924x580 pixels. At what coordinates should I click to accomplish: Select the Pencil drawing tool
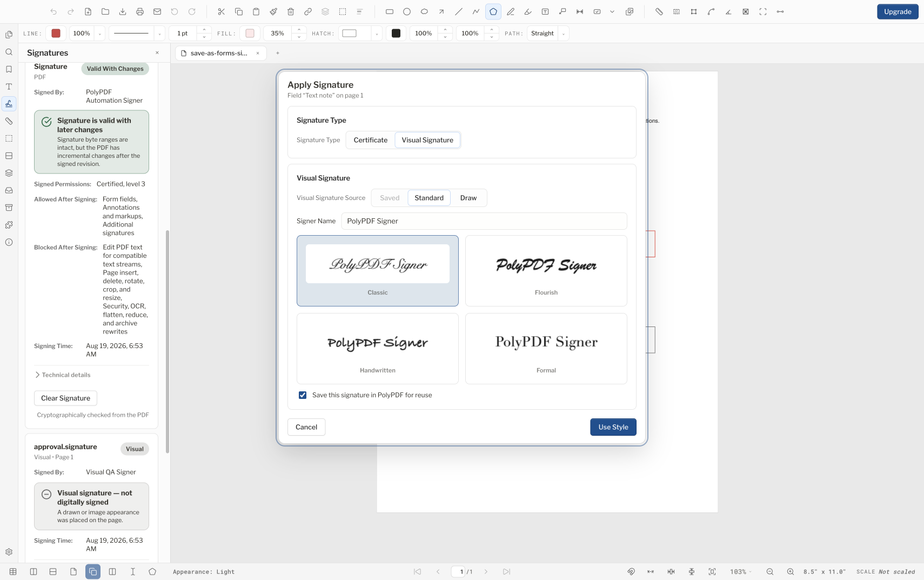tap(511, 11)
